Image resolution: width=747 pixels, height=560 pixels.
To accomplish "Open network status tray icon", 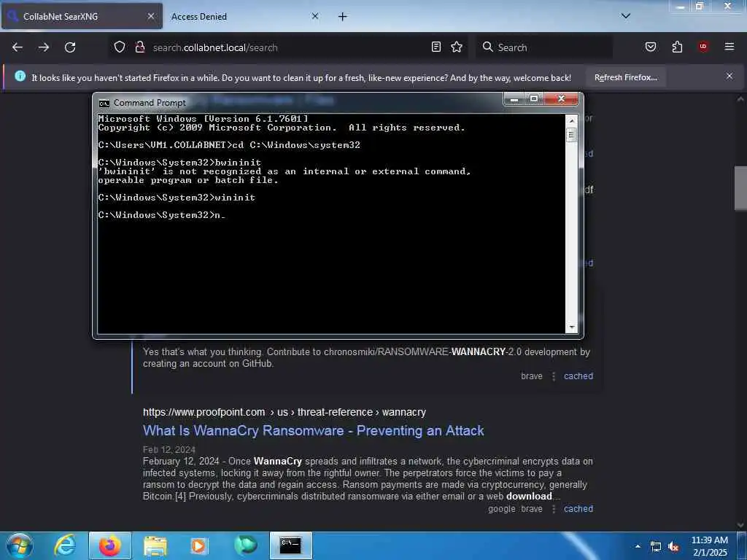I will click(656, 547).
